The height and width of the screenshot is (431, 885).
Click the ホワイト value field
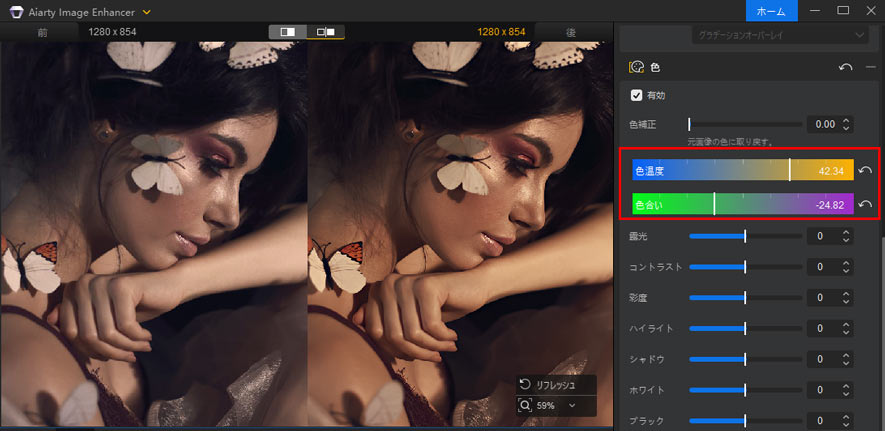(x=823, y=390)
